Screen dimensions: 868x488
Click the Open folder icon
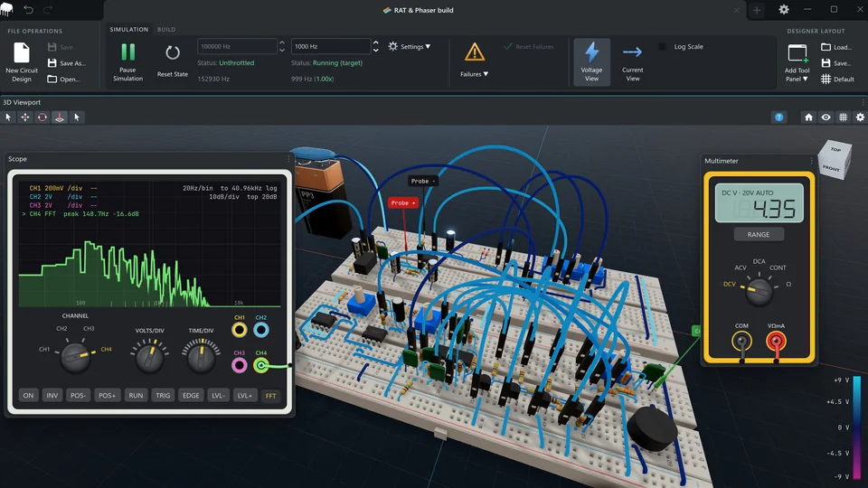(x=52, y=80)
